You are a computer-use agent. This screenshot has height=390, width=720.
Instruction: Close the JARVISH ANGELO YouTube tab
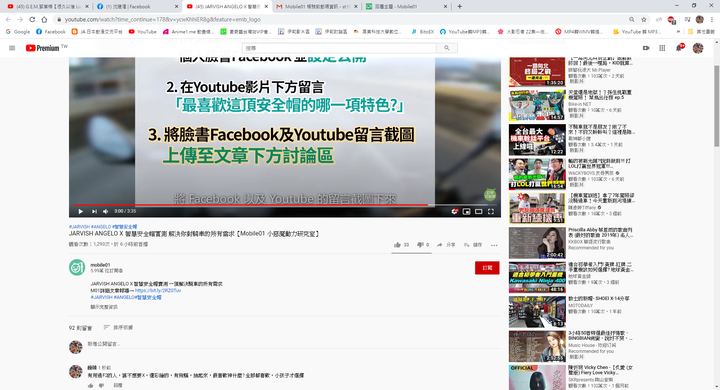tap(266, 6)
